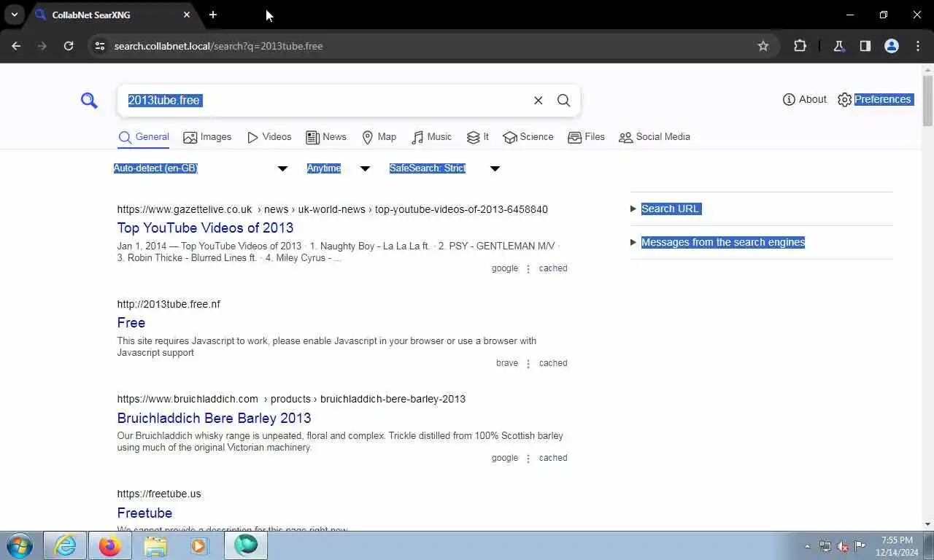Viewport: 934px width, 560px height.
Task: Switch to the News search tab
Action: [x=326, y=137]
